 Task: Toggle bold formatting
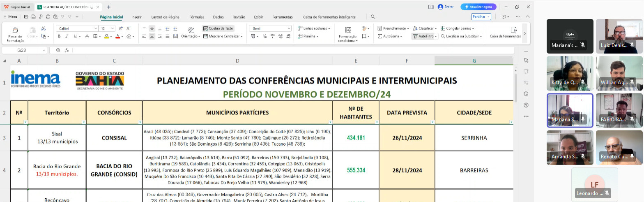click(59, 36)
